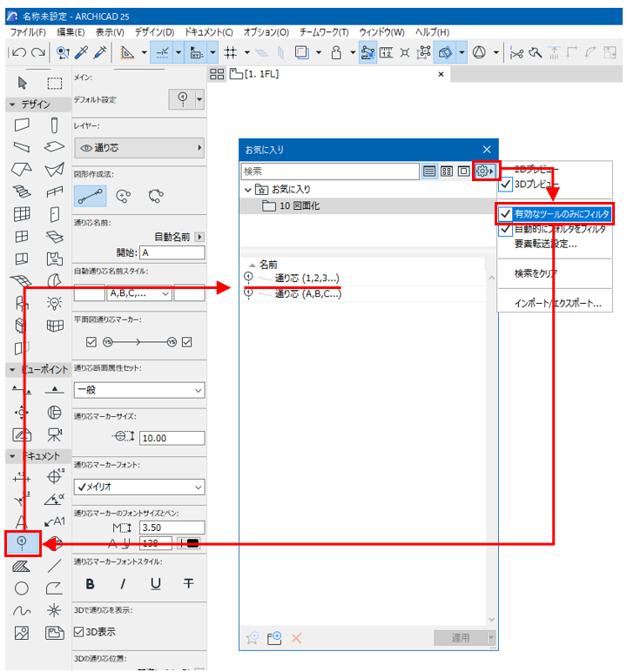The image size is (627, 672).
Task: Toggle 3D表示 checkbox
Action: (x=78, y=632)
